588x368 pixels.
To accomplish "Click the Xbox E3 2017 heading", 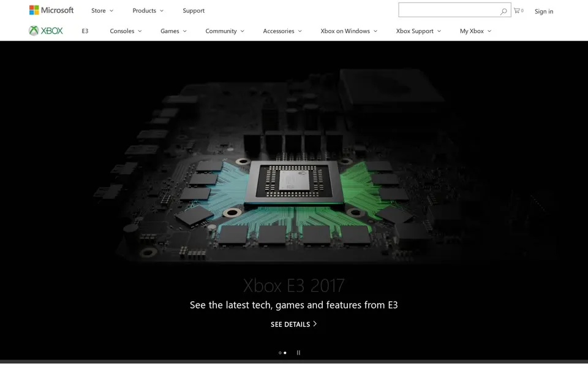I will pyautogui.click(x=293, y=285).
